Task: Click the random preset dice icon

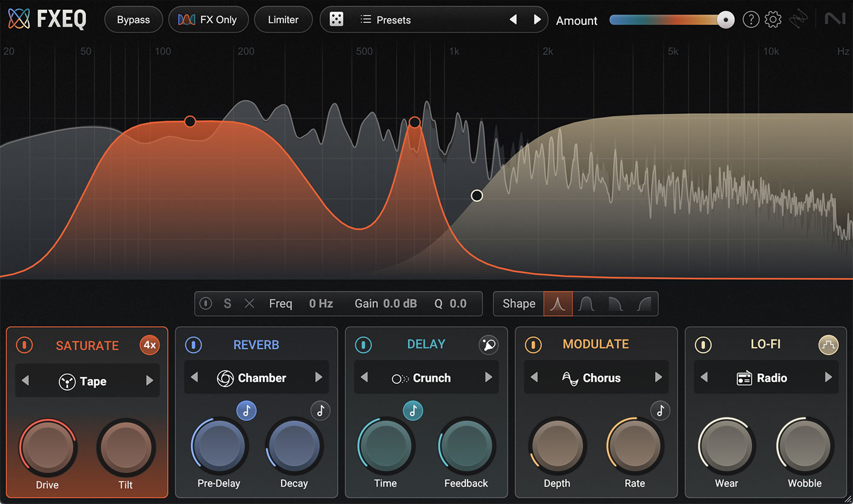Action: tap(336, 20)
